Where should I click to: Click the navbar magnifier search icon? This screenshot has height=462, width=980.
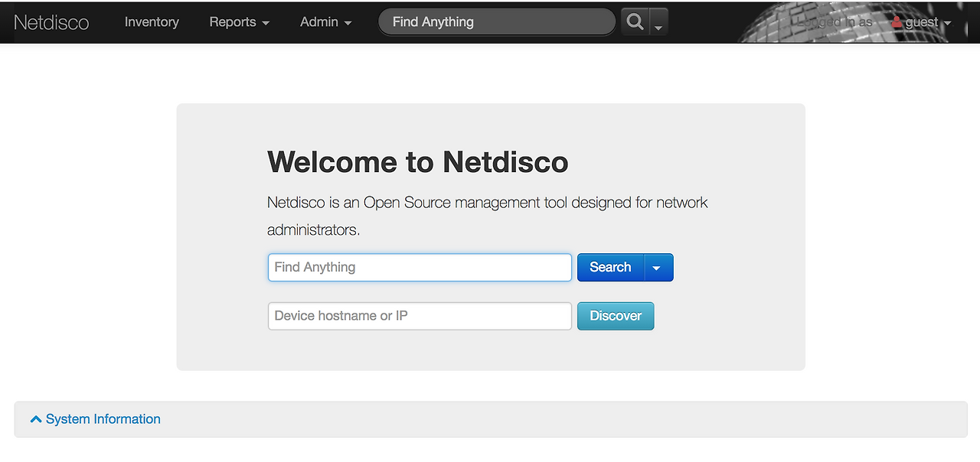coord(635,22)
